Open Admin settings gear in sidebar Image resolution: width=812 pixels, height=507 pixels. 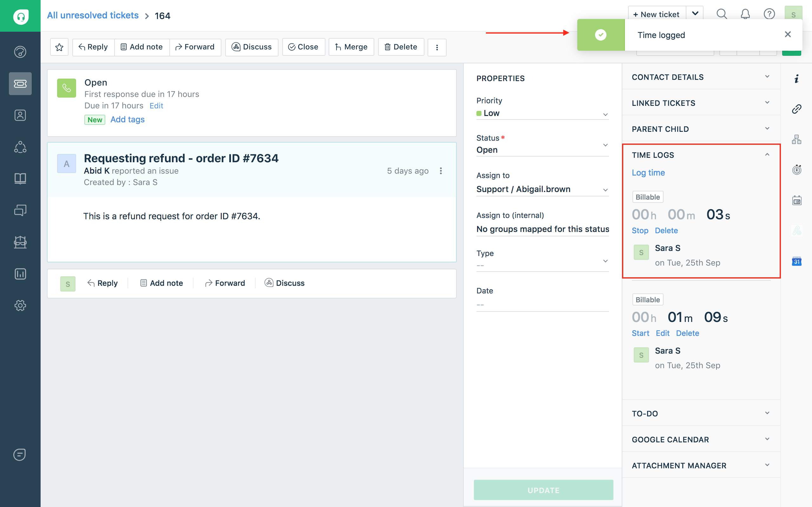pyautogui.click(x=20, y=305)
